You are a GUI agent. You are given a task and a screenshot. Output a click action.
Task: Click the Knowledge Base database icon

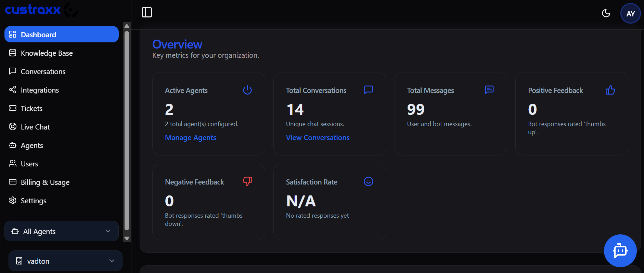(13, 53)
